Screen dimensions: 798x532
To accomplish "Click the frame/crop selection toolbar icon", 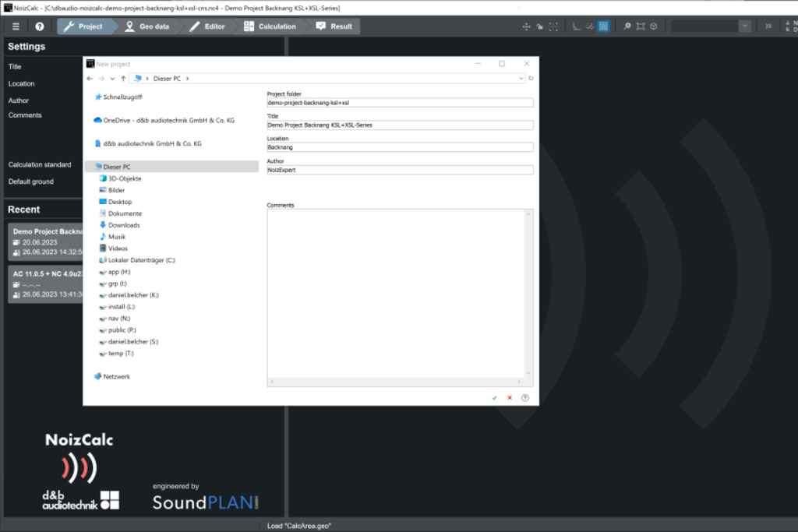I will click(641, 26).
